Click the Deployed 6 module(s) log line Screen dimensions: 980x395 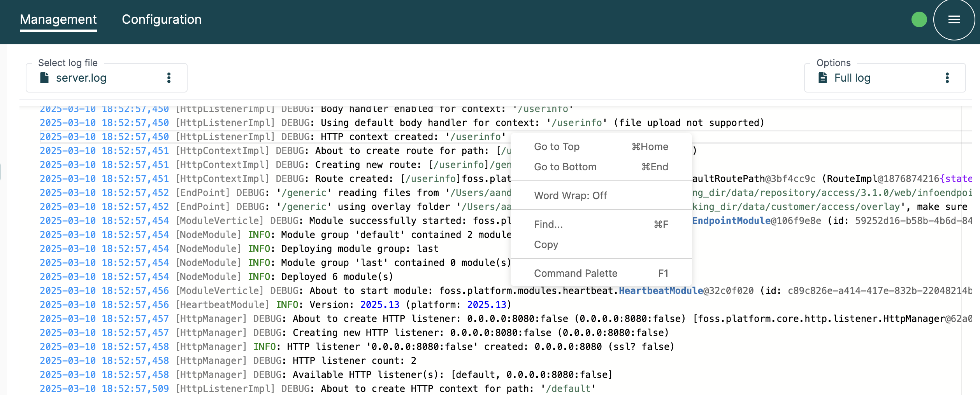(x=337, y=277)
